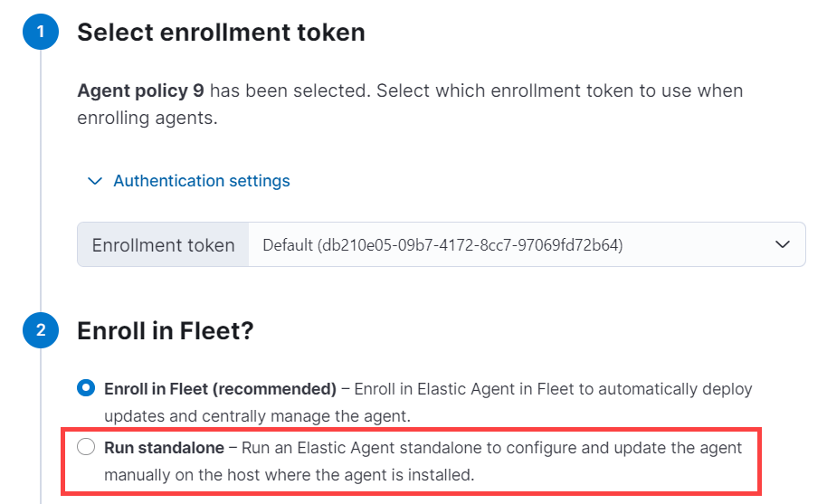Image resolution: width=827 pixels, height=504 pixels.
Task: Select the Enroll in Fleet radio button
Action: 86,389
